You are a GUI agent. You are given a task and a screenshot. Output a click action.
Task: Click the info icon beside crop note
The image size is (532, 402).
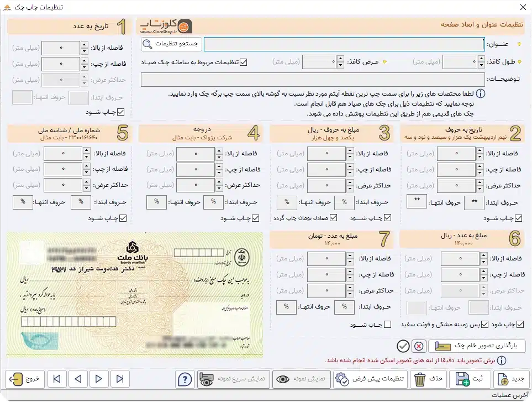502,360
